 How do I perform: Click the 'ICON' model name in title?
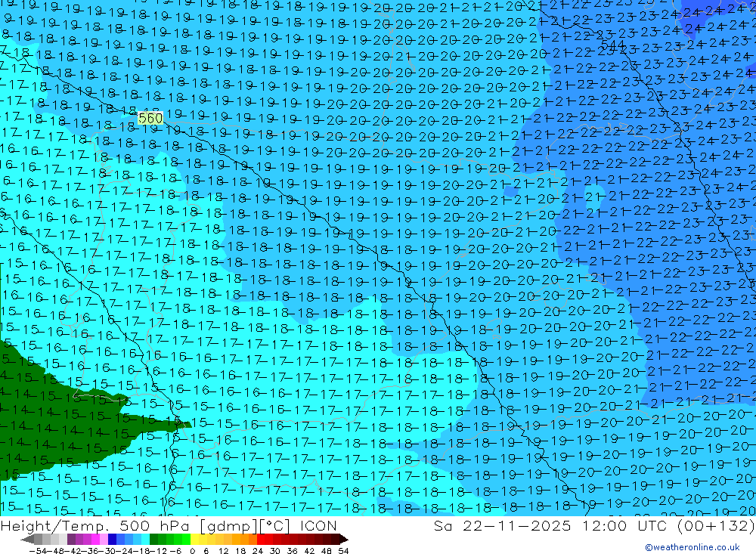click(x=318, y=525)
